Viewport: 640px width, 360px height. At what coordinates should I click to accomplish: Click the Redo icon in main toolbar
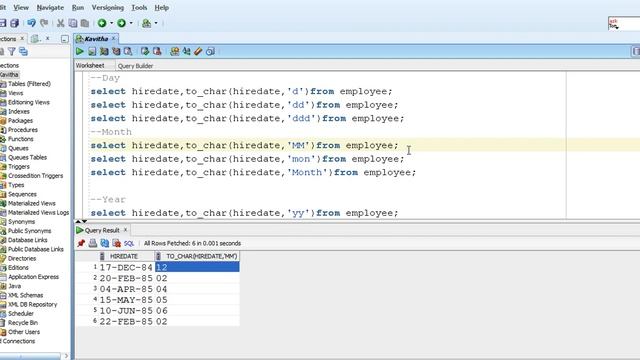pyautogui.click(x=44, y=23)
